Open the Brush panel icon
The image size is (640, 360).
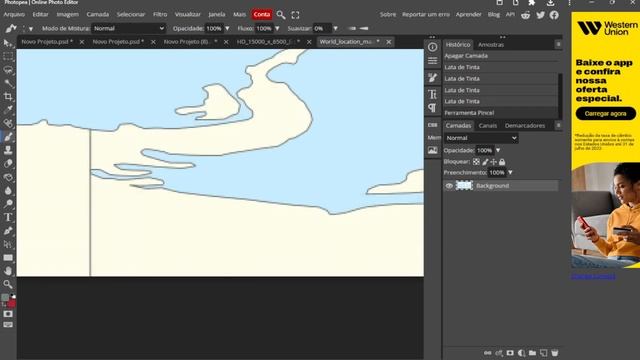(432, 78)
